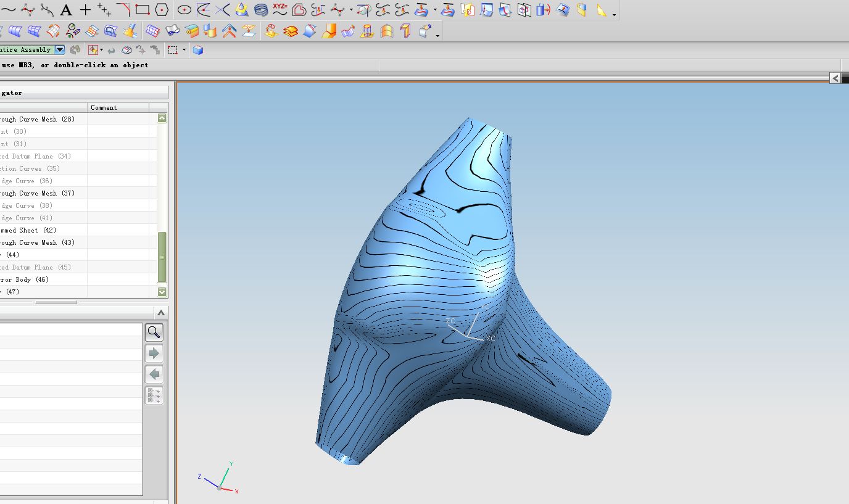The height and width of the screenshot is (504, 849).
Task: Click the left arrow button in side panel
Action: pos(154,374)
